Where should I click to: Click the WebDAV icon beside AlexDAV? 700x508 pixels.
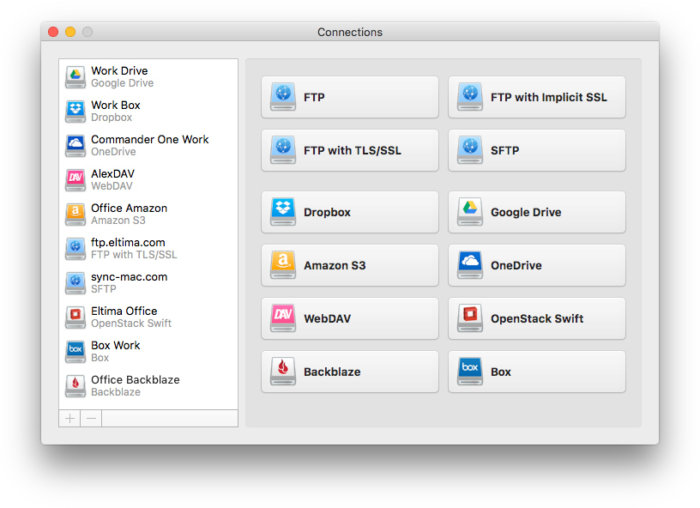pos(75,180)
